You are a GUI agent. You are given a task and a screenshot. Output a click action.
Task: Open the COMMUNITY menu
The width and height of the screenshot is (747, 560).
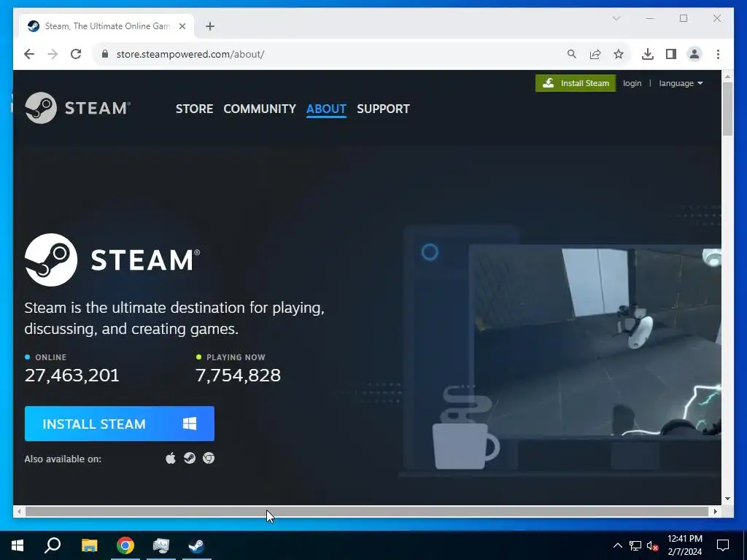(x=260, y=109)
